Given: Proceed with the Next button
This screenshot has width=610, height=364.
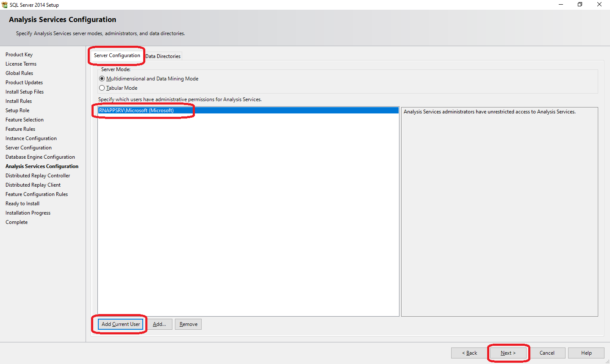Looking at the screenshot, I should (508, 353).
